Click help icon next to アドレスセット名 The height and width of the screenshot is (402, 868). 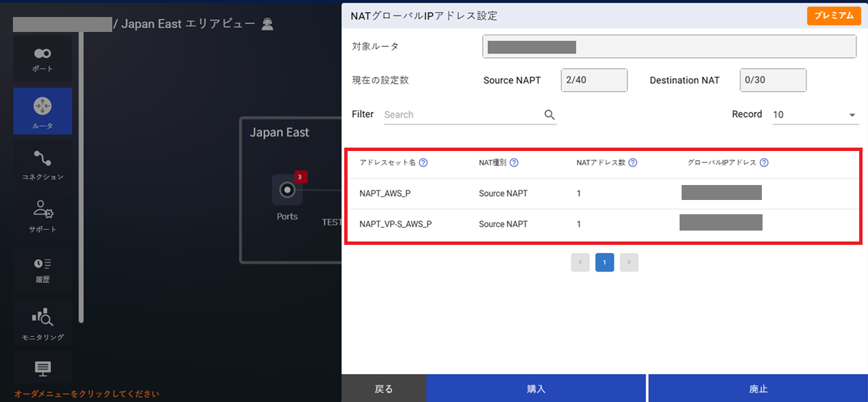(423, 163)
